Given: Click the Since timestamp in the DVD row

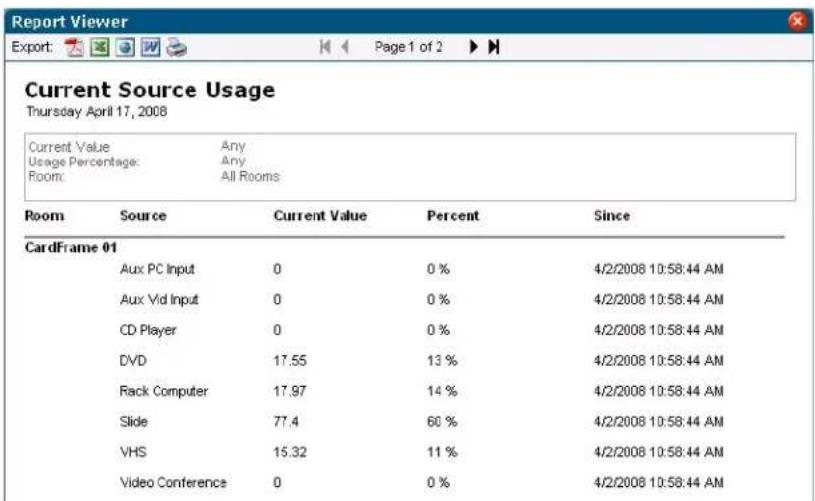Looking at the screenshot, I should point(659,361).
